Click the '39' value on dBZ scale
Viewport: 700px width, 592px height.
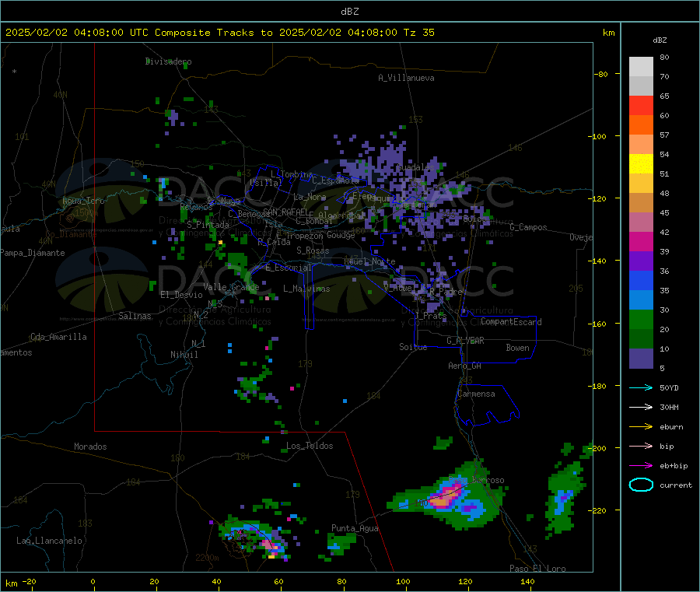point(664,252)
